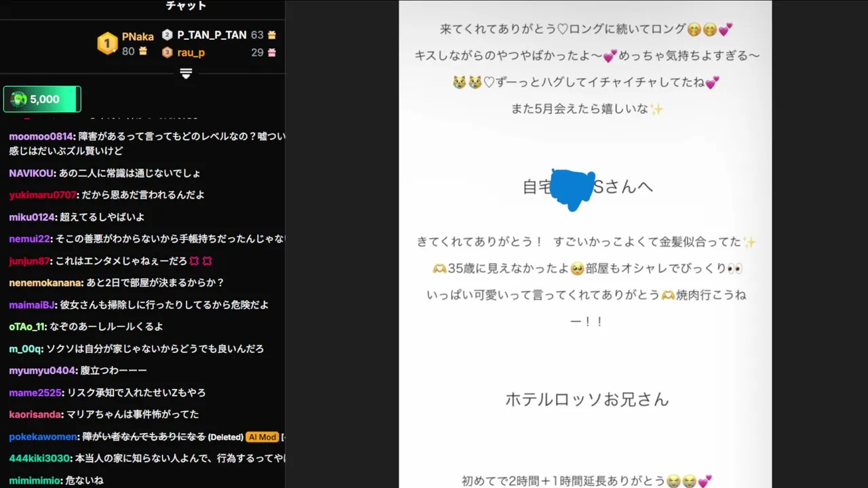Click the gift icon next to 29

pos(272,52)
